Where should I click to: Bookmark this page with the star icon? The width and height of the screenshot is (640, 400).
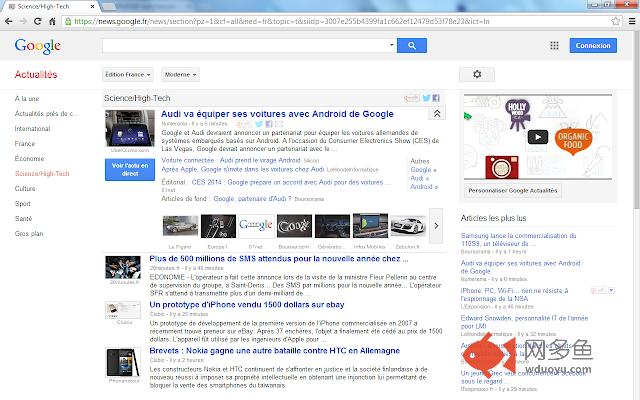(616, 21)
